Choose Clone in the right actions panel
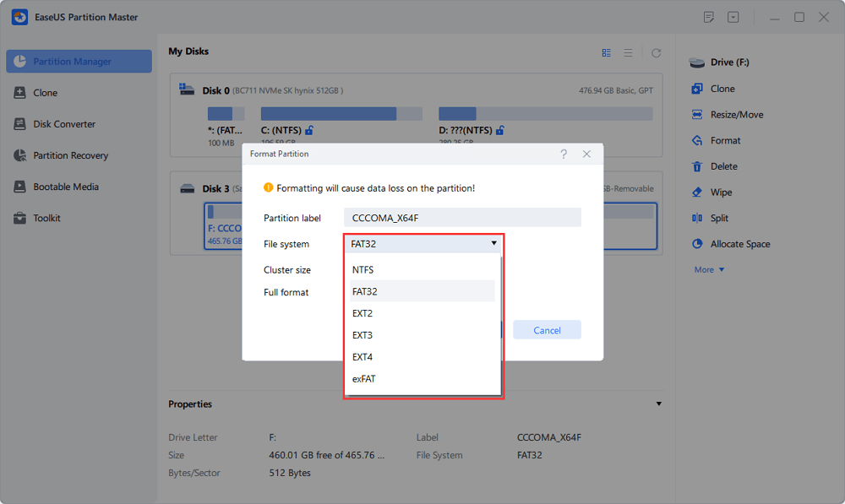Image resolution: width=845 pixels, height=504 pixels. click(713, 89)
